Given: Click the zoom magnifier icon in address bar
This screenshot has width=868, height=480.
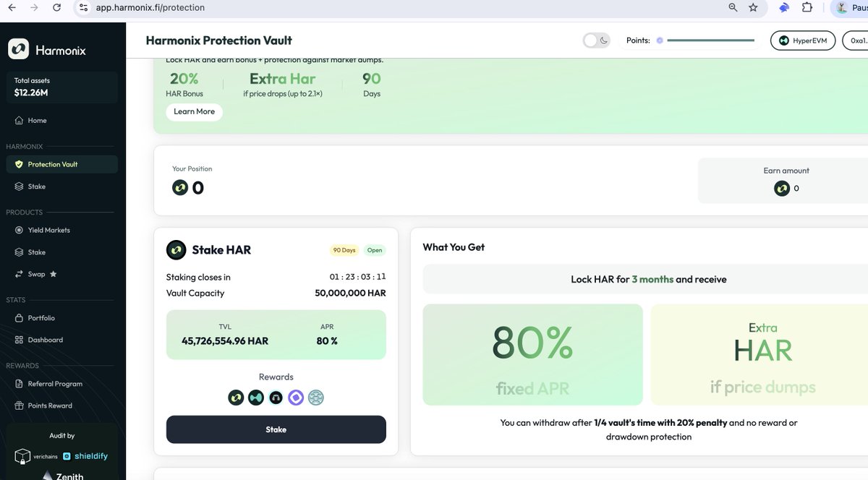Looking at the screenshot, I should pyautogui.click(x=733, y=7).
